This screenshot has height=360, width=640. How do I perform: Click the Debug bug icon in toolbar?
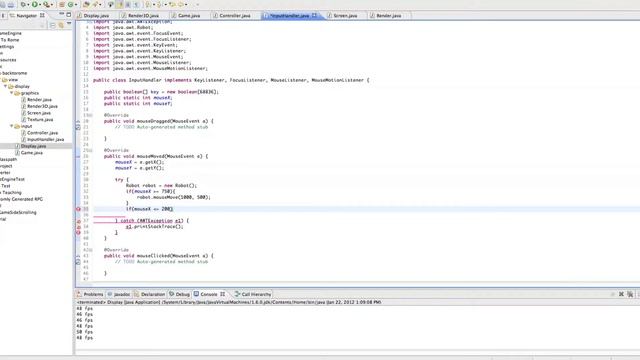[23, 4]
